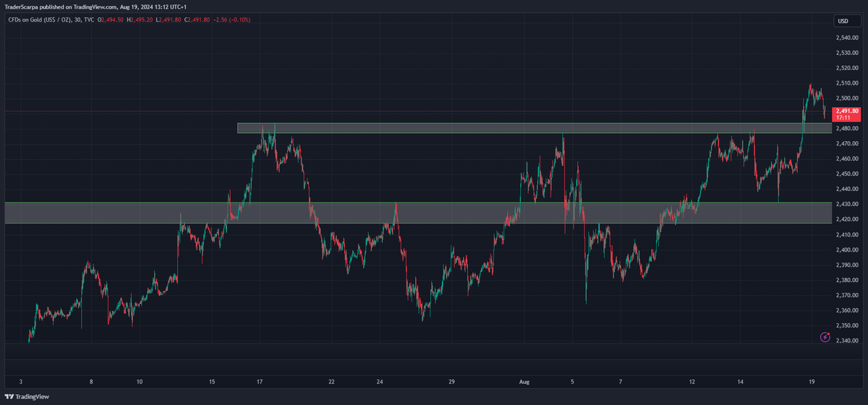Viewport: 868px width, 405px height.
Task: Click date 22 on the time axis
Action: pos(331,380)
